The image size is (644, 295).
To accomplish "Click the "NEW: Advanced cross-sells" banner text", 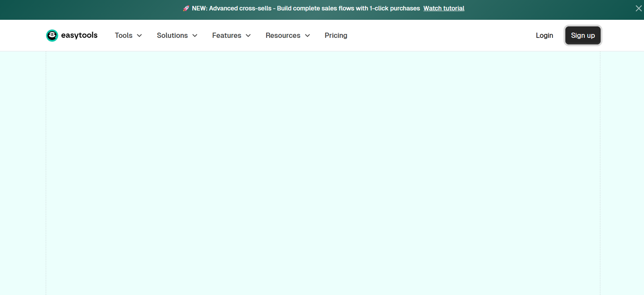I will click(x=232, y=8).
